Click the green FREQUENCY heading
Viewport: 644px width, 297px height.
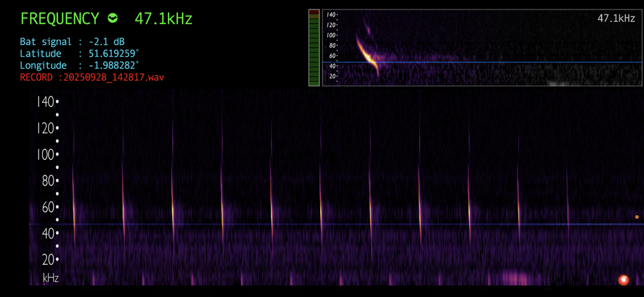pos(60,19)
